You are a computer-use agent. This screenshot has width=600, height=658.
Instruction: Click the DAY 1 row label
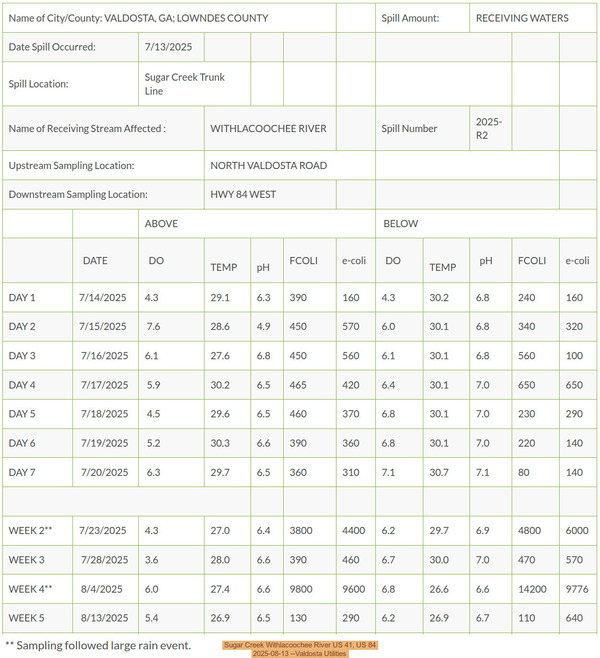22,298
